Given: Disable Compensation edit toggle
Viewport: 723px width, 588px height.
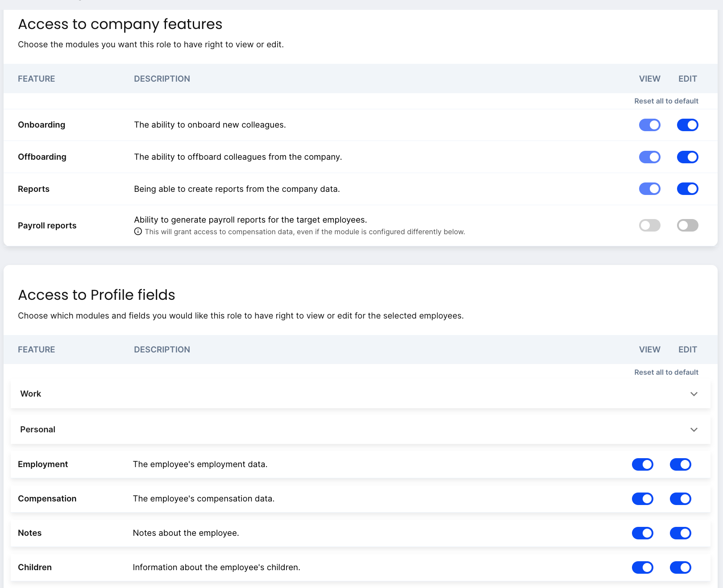Looking at the screenshot, I should pyautogui.click(x=680, y=499).
